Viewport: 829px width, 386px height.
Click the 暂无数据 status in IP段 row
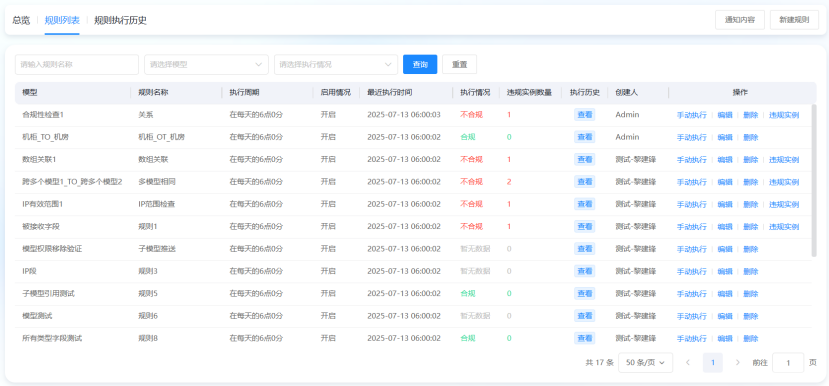[475, 271]
